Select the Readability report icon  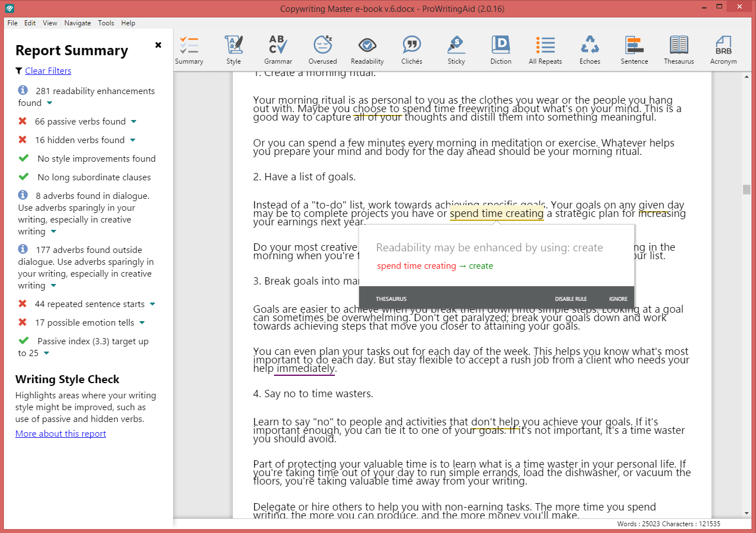point(367,50)
